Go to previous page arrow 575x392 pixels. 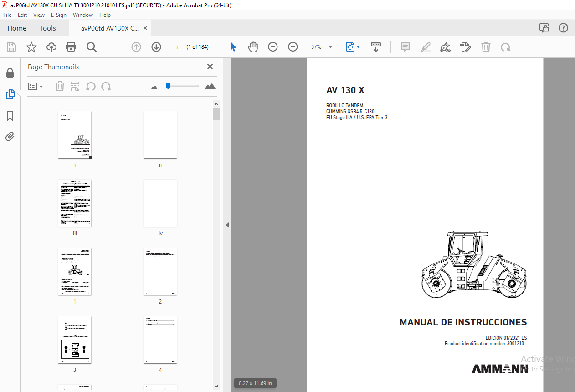point(136,47)
